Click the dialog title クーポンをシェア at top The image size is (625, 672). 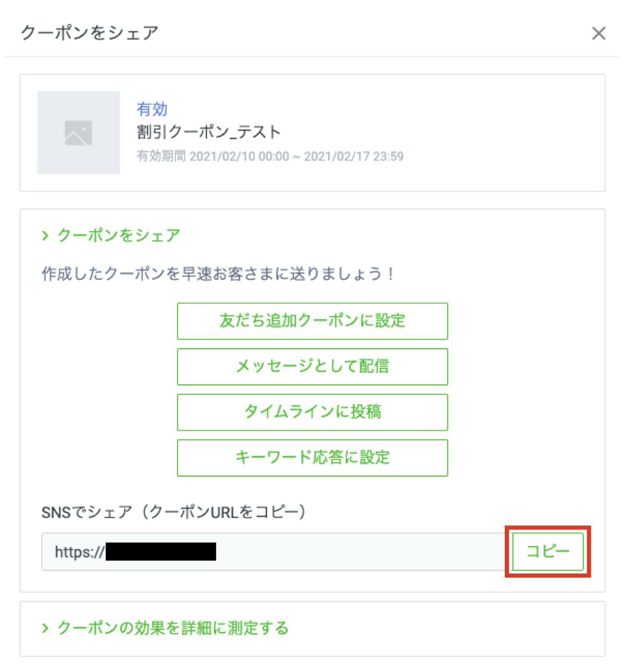(90, 33)
